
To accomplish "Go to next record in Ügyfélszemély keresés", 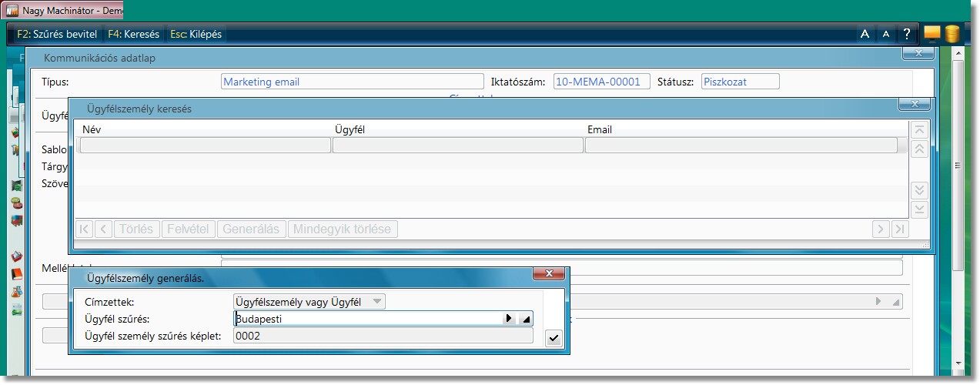I will coord(881,229).
